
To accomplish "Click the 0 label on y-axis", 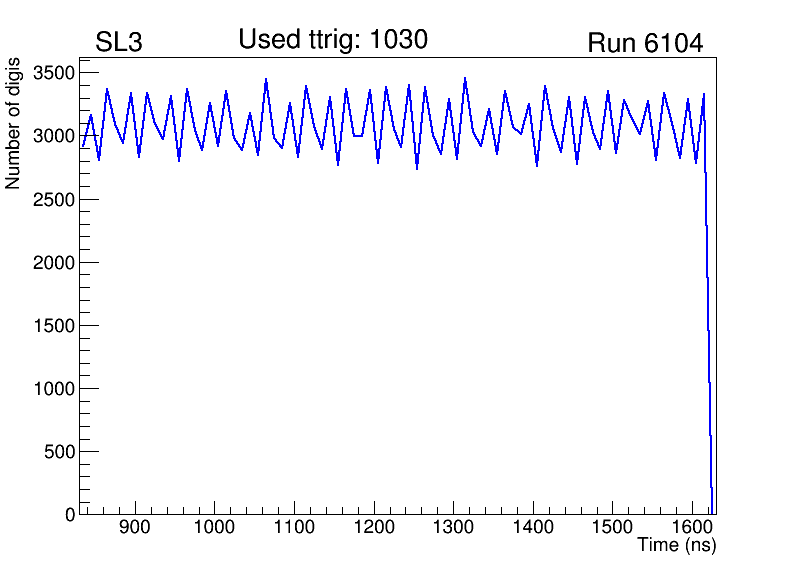I will 69,514.
